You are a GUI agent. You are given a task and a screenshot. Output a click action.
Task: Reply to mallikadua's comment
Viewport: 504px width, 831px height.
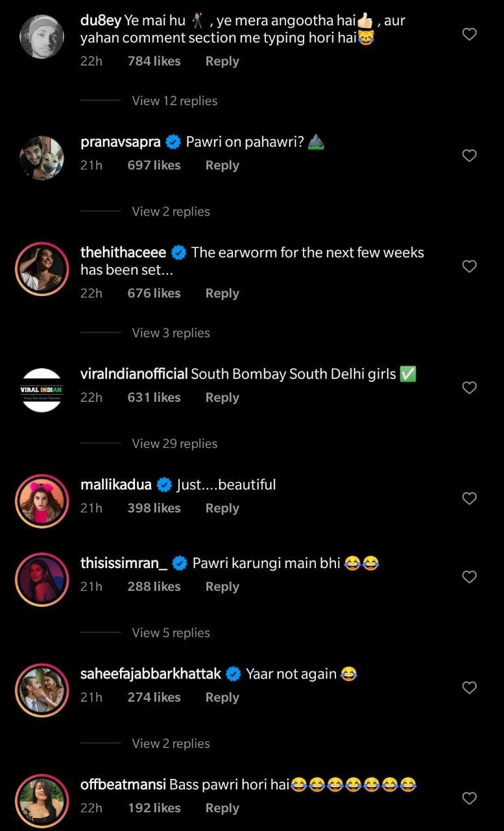[x=222, y=508]
